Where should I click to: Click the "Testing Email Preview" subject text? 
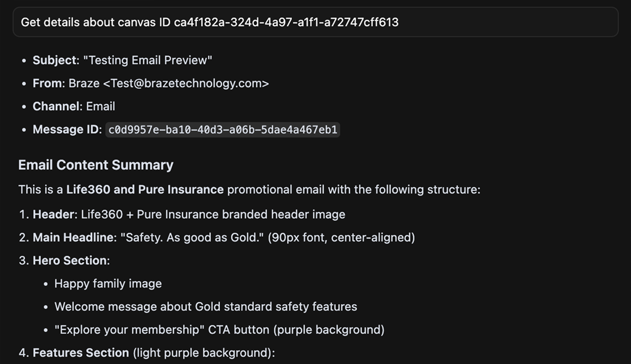[x=147, y=60]
